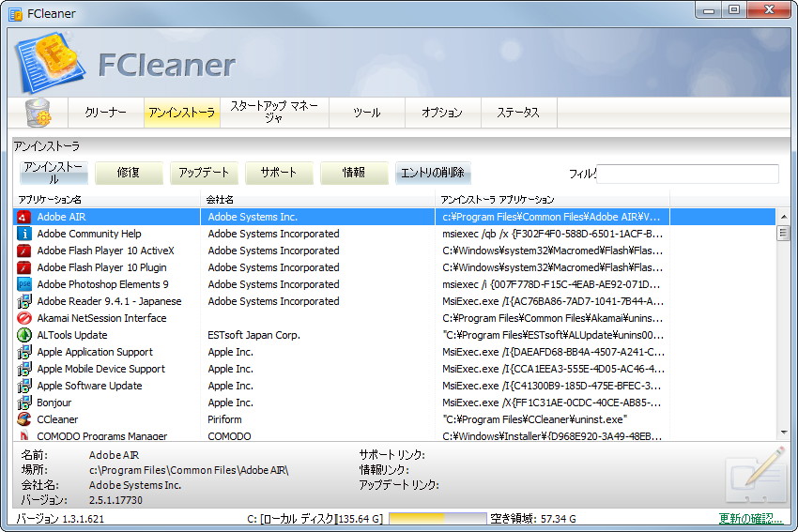Screen dimensions: 798x532
Task: Click the Photoshop Elements 9 pse icon
Action: point(23,284)
